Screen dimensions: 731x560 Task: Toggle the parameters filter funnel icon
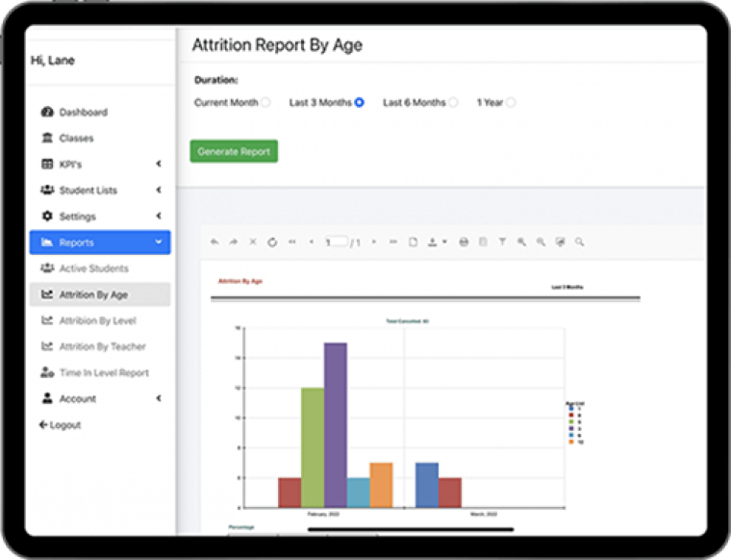coord(502,242)
